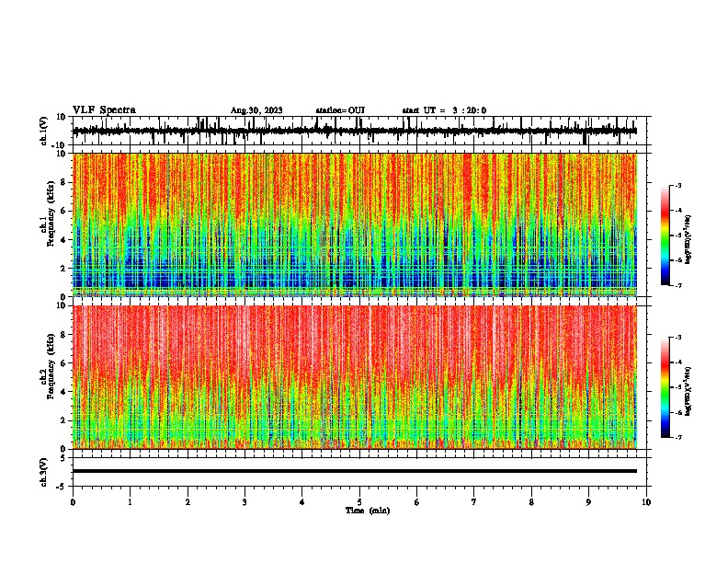Screen dimensions: 728x563
Task: Click the ch.1 color bar log(PSD) label
Action: pos(688,240)
